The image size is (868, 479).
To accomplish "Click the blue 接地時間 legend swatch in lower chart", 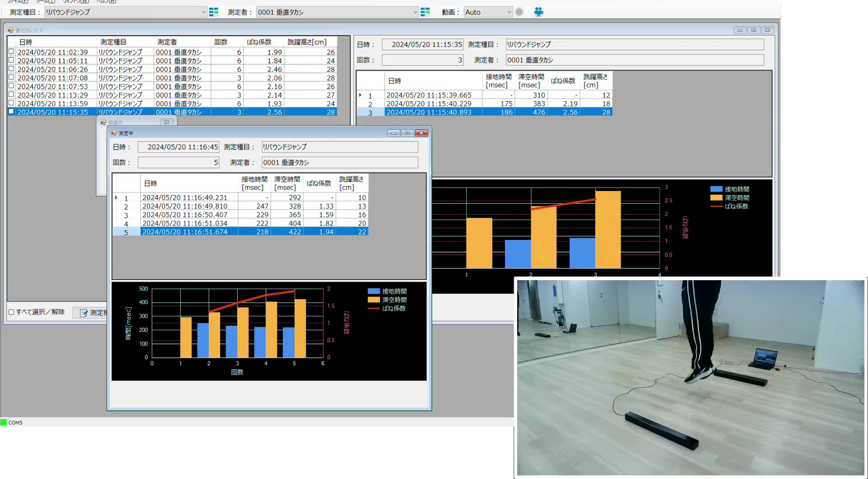I will (373, 291).
